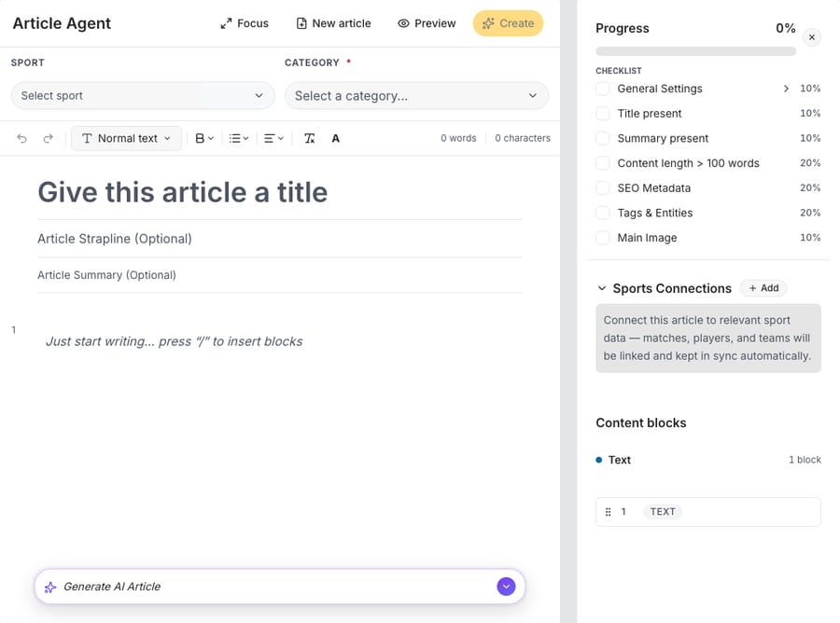Click the SEO Metadata checklist label
Screen dimensions: 840x623
654,188
